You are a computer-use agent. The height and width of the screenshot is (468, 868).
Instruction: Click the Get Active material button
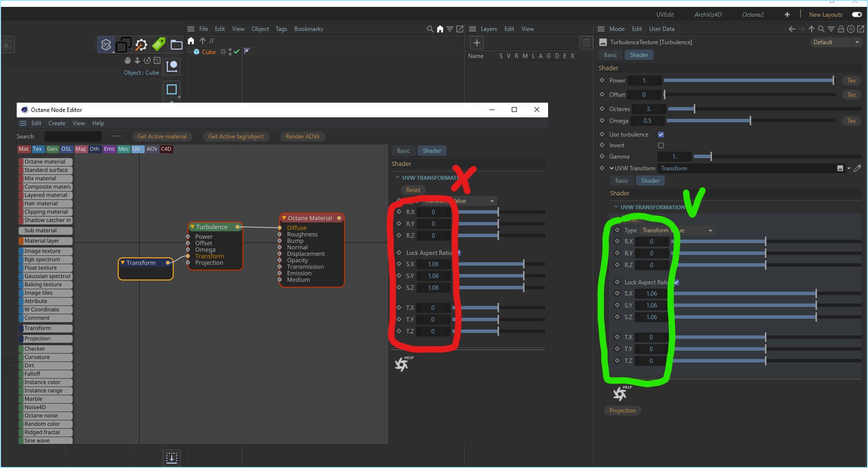pyautogui.click(x=162, y=137)
